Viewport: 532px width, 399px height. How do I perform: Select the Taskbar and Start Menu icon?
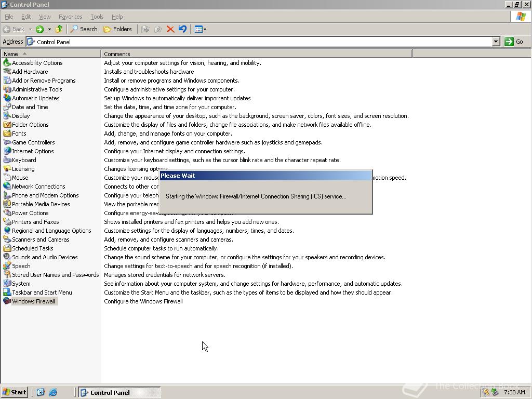(x=7, y=292)
